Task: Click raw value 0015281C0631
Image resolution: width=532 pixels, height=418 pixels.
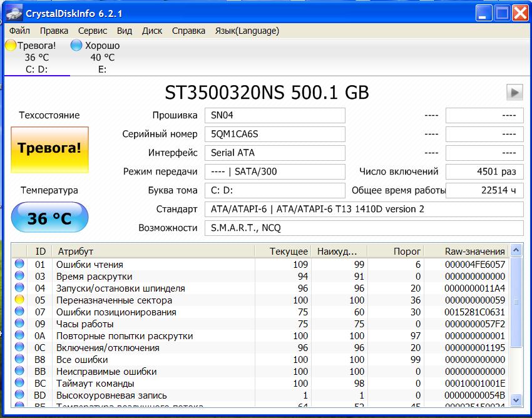Action: pos(475,312)
